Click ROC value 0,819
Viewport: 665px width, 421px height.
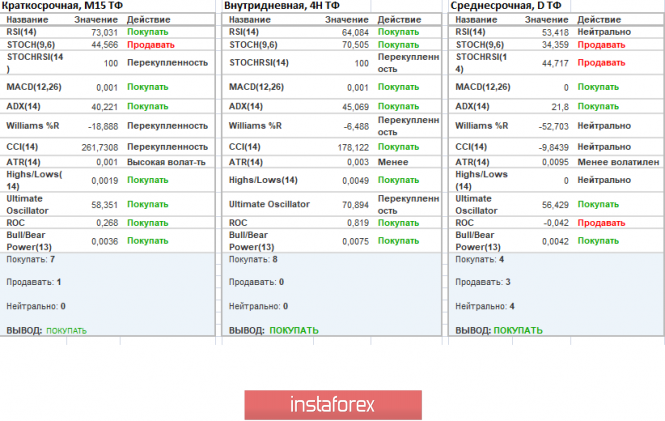(x=358, y=223)
